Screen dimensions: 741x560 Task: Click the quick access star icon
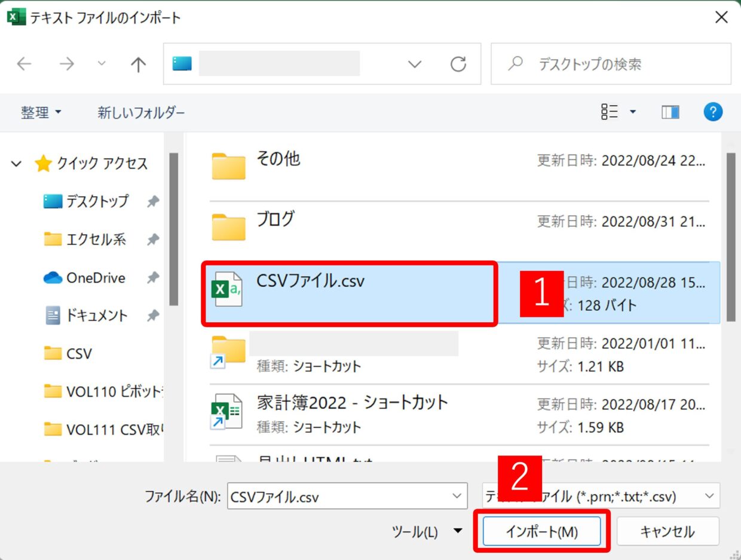[43, 164]
